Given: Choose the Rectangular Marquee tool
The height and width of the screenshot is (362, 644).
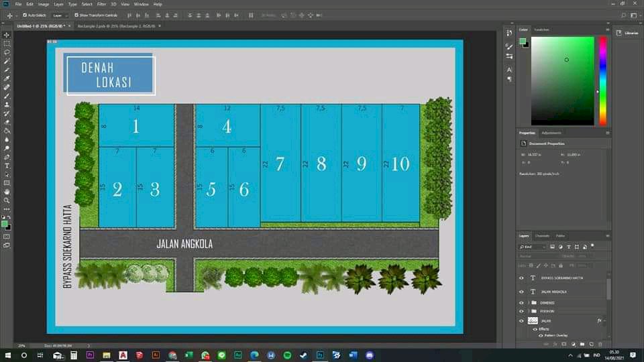Looking at the screenshot, I should [7, 44].
